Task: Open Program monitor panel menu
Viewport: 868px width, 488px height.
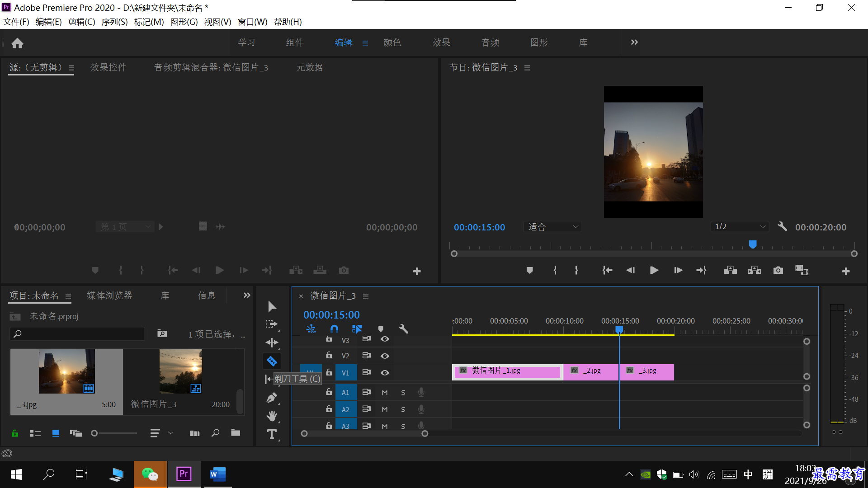Action: coord(527,68)
